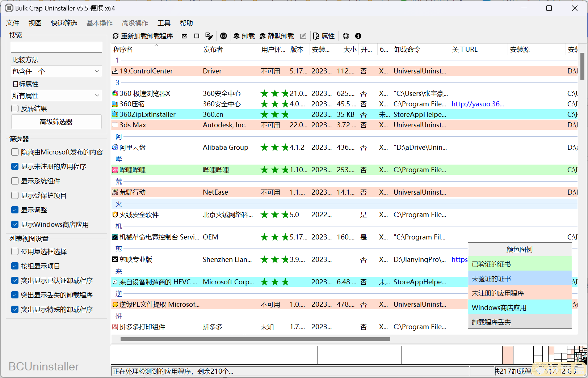Screen dimensions: 588x378
Task: Click the 卸载 uninstall layers icon
Action: pos(236,36)
